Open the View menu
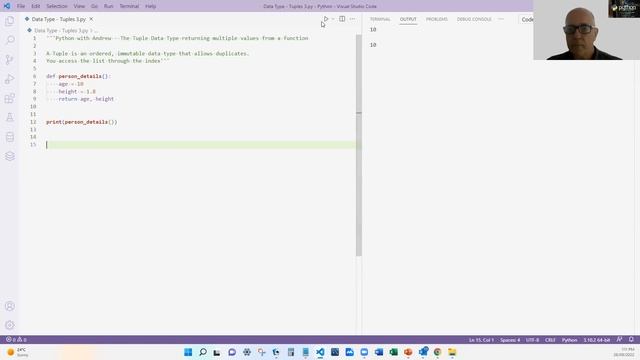Viewport: 640px width, 360px height. click(79, 6)
